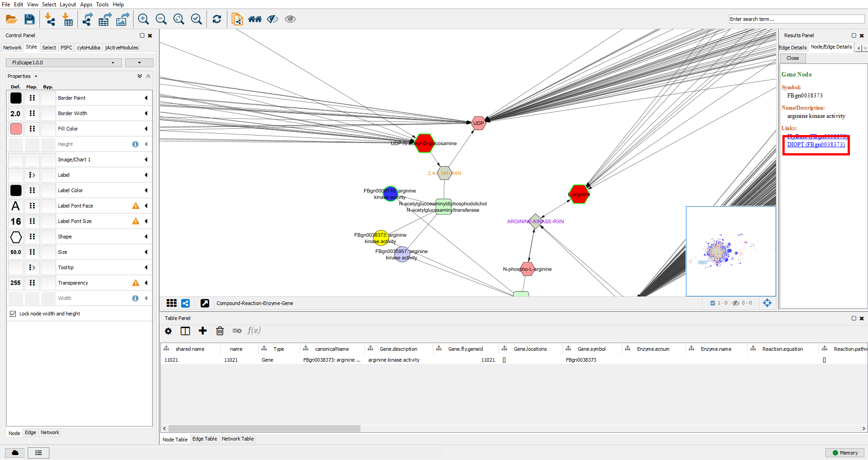Show all nodes and edges eye icon
Image resolution: width=868 pixels, height=460 pixels.
pyautogui.click(x=290, y=19)
